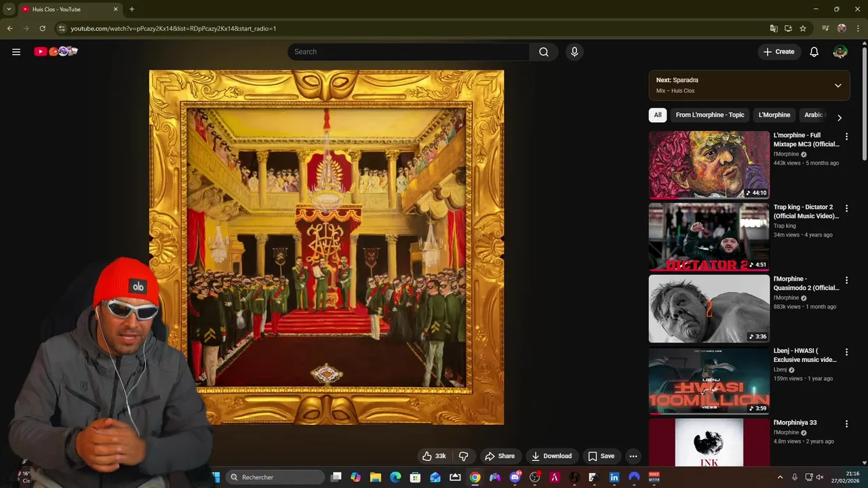Open options for Quasimodo 2 video

click(x=846, y=280)
